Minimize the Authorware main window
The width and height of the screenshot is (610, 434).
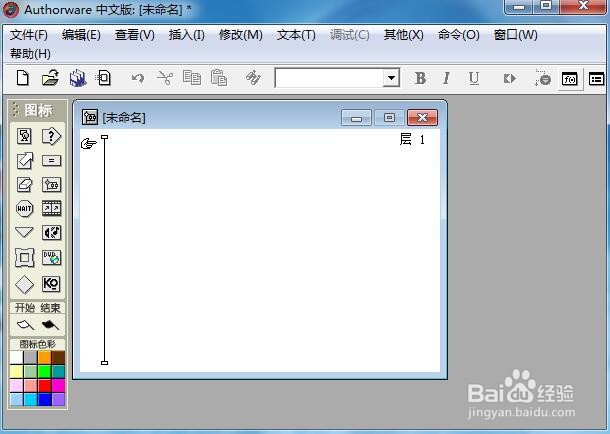pyautogui.click(x=519, y=7)
